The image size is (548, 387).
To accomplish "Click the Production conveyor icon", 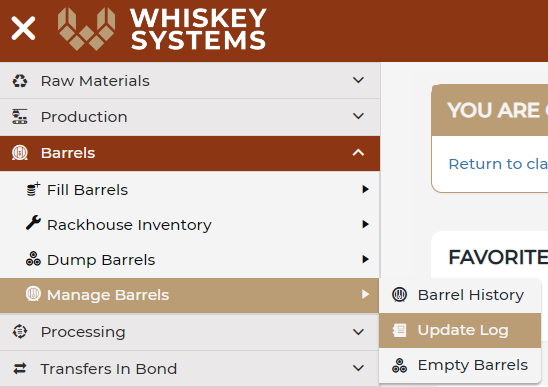I will (x=20, y=117).
